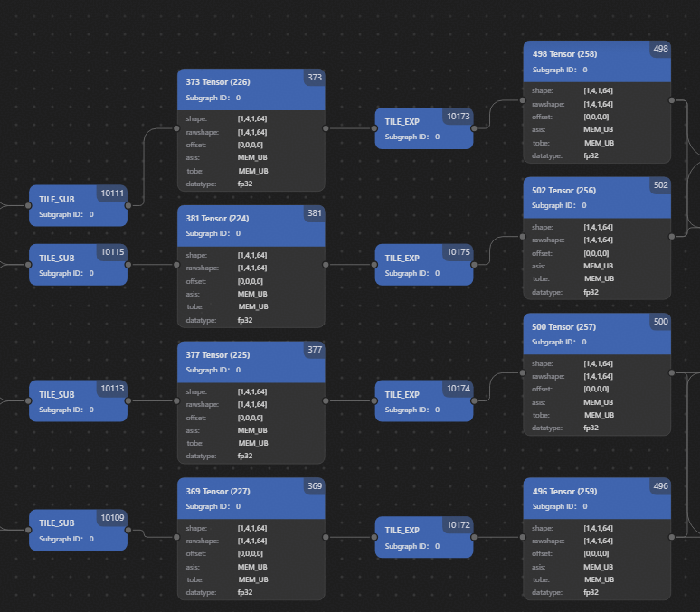Click the 10173 ID badge on TILE_EXP
This screenshot has height=612, width=700.
(459, 116)
